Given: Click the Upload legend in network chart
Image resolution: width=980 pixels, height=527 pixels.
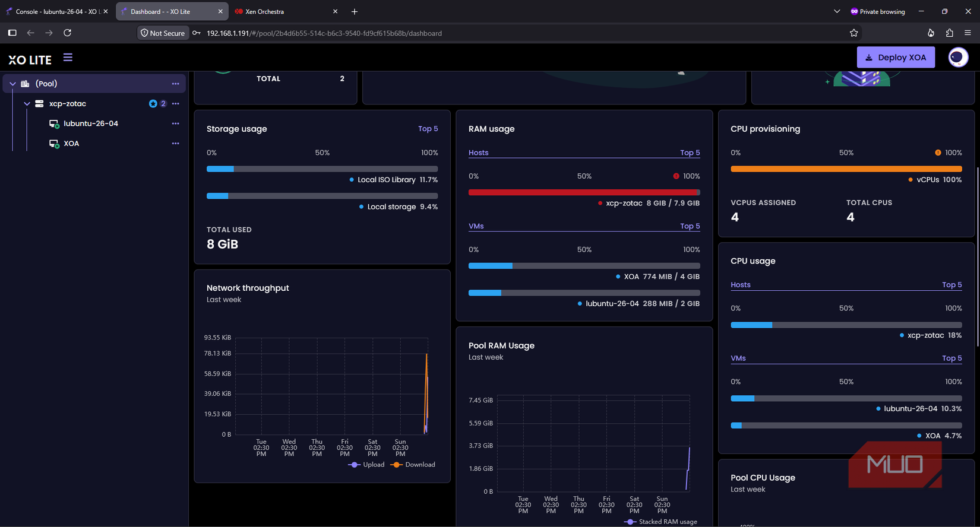Looking at the screenshot, I should 366,465.
